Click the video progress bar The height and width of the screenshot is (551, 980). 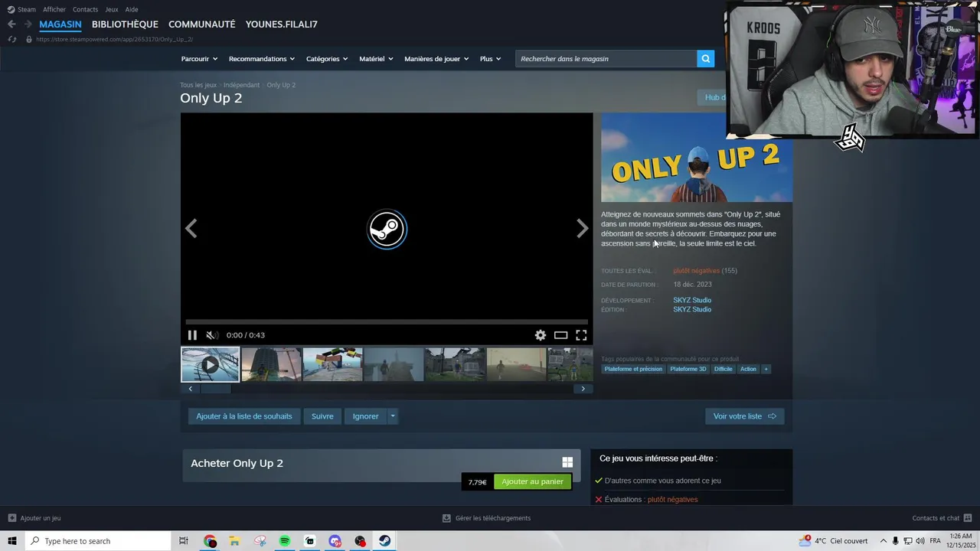(387, 322)
